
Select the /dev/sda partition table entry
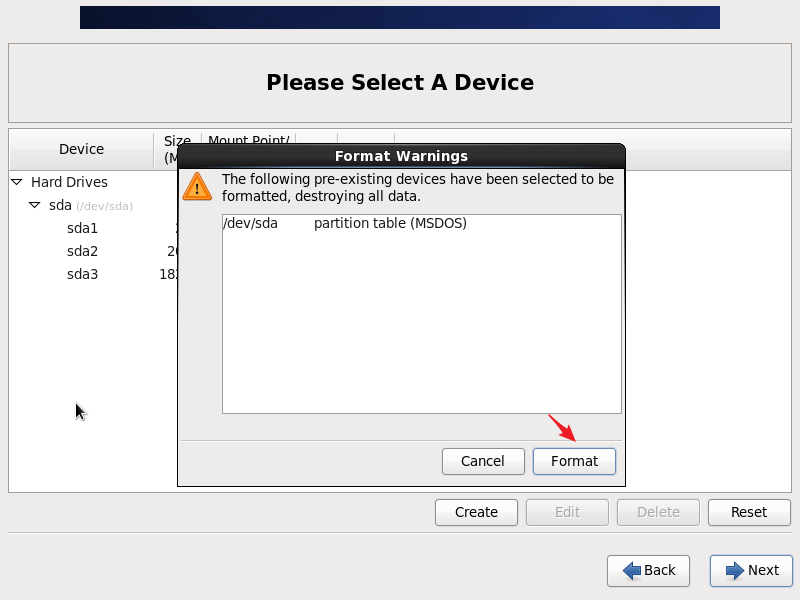tap(345, 223)
